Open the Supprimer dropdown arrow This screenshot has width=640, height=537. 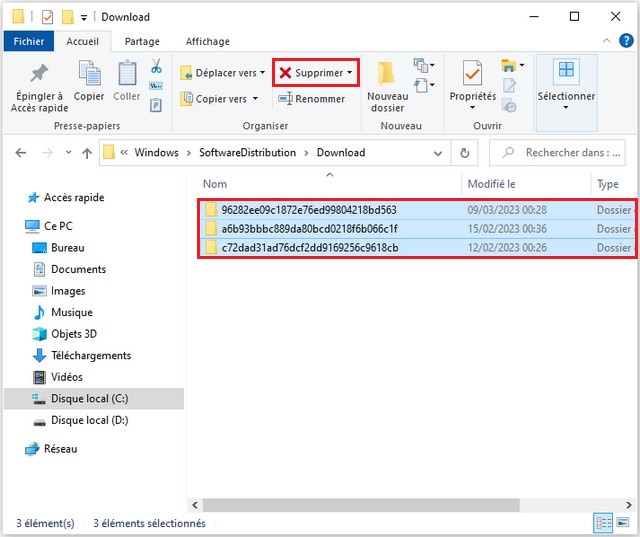point(350,73)
